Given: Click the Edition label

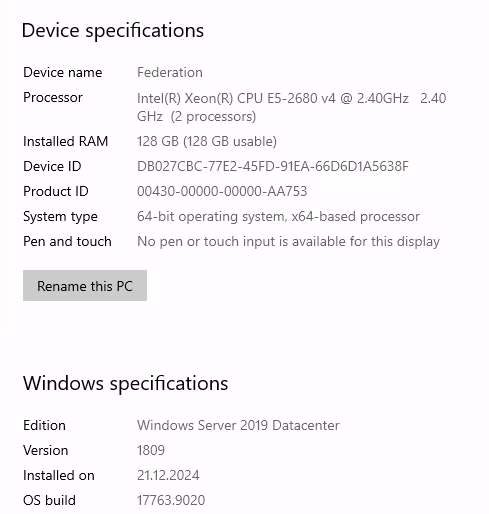Looking at the screenshot, I should click(44, 425).
